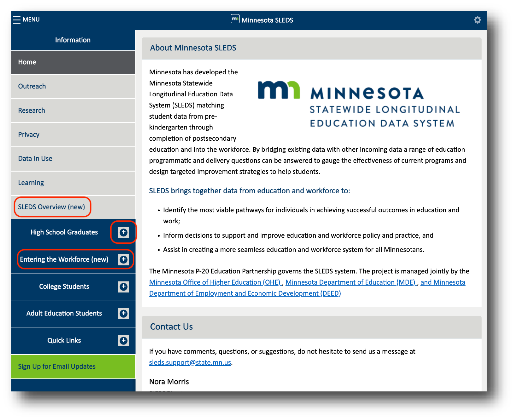
Task: Click the About Minnesota SLEDS heading
Action: [193, 48]
